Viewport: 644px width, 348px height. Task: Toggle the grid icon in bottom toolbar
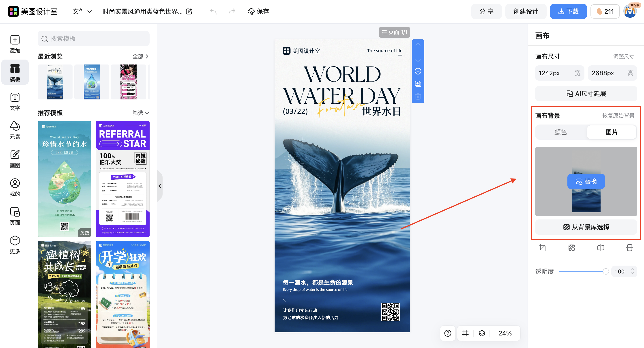pyautogui.click(x=465, y=333)
